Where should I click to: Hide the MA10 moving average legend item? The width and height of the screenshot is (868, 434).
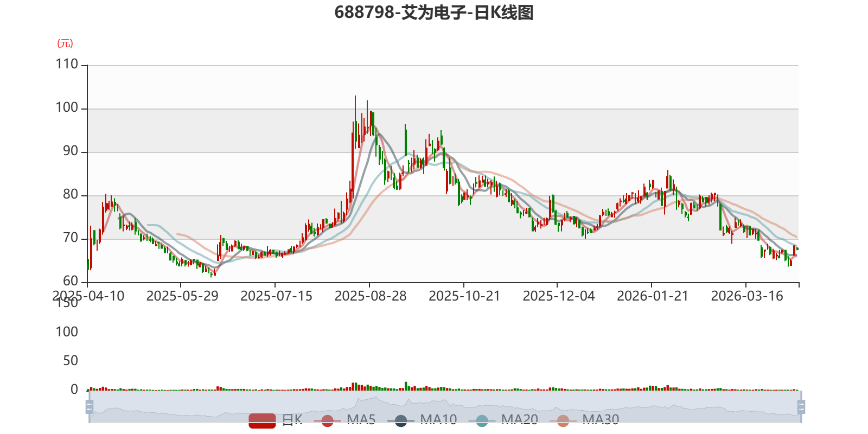422,420
